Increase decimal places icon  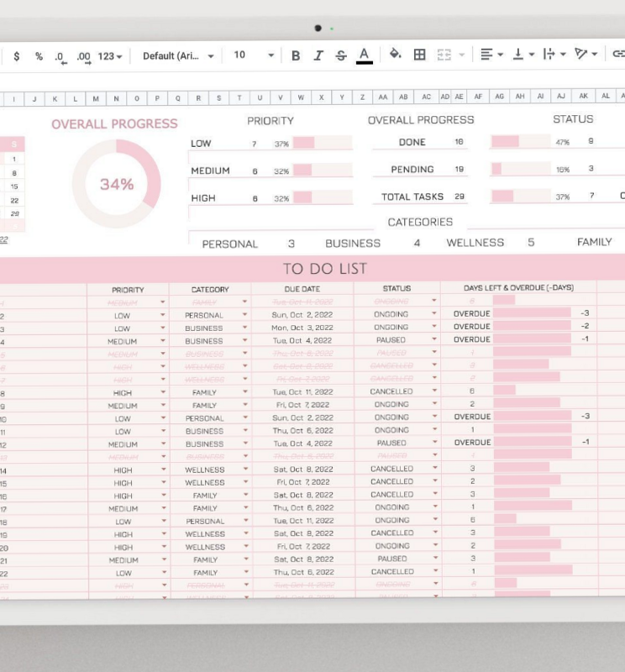(84, 57)
